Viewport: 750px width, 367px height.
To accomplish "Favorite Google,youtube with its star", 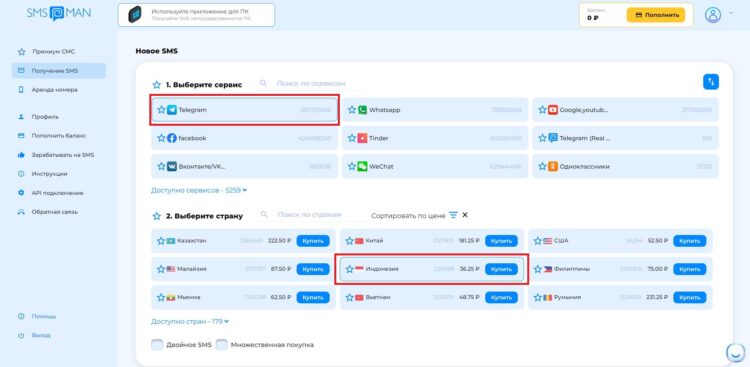I will [x=542, y=110].
